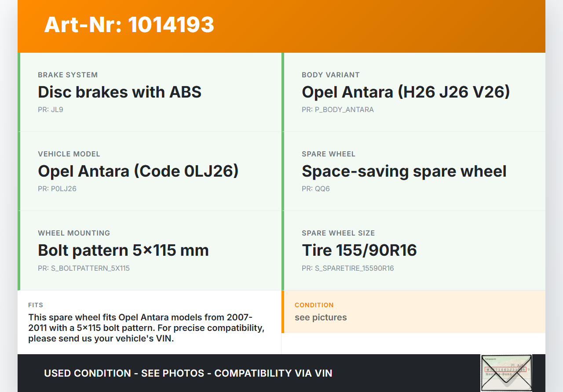Image resolution: width=563 pixels, height=392 pixels.
Task: Select the Disc brakes with ABS text
Action: (x=120, y=92)
